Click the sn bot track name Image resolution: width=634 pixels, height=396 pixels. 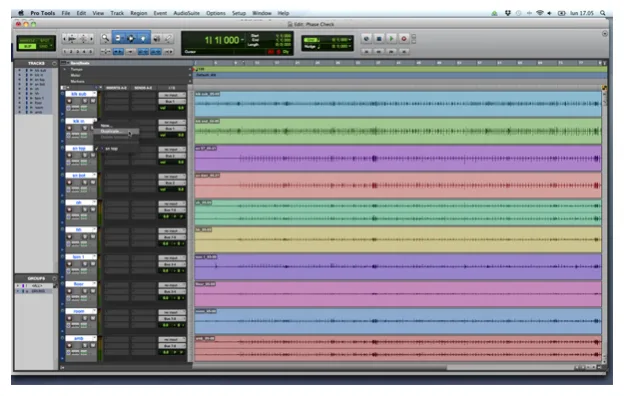79,176
